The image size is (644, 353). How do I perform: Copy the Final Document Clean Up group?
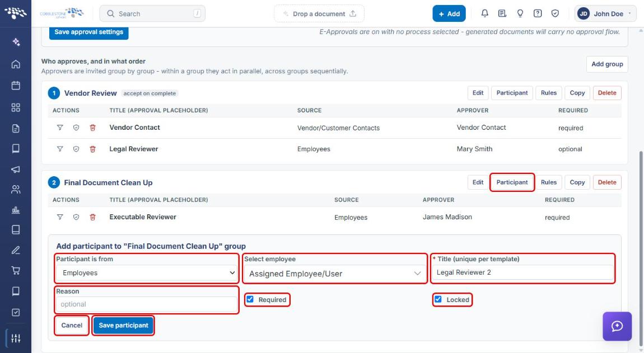coord(577,182)
